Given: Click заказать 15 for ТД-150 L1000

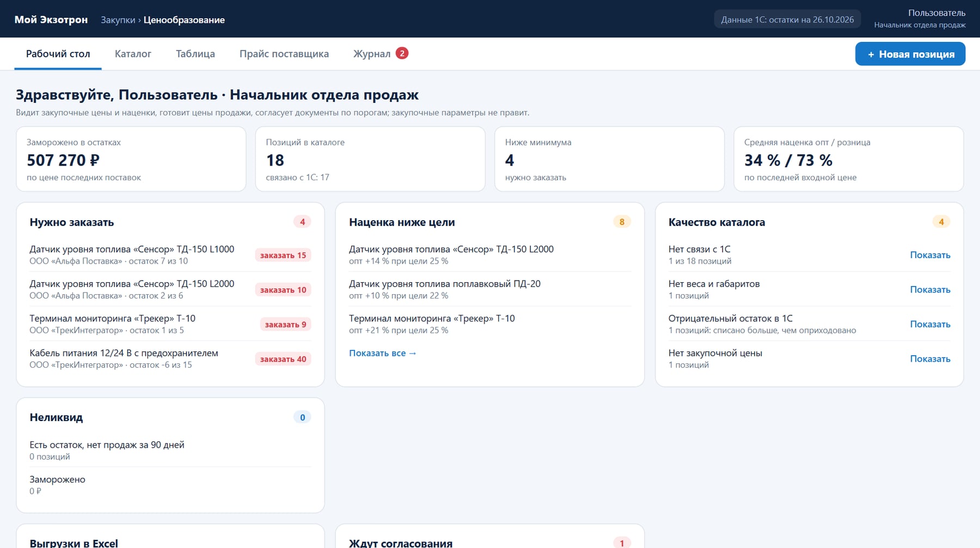Looking at the screenshot, I should click(x=283, y=255).
